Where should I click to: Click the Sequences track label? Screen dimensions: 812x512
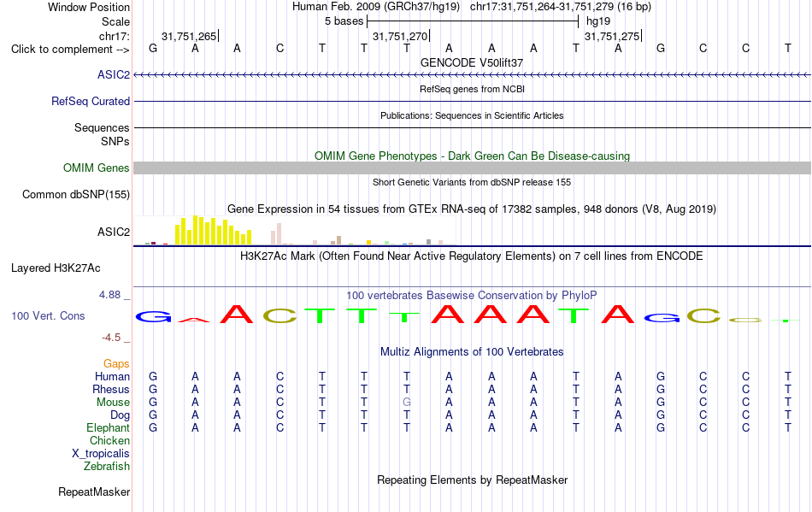click(x=102, y=128)
